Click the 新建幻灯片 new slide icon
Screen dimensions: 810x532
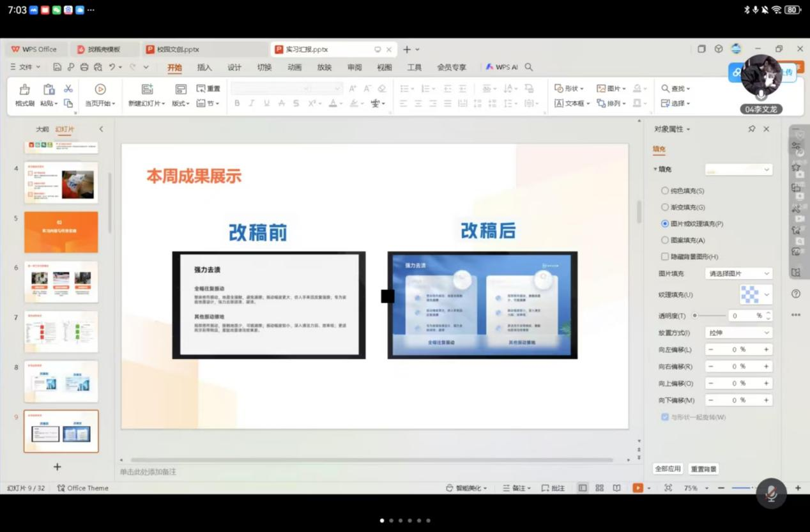click(147, 89)
